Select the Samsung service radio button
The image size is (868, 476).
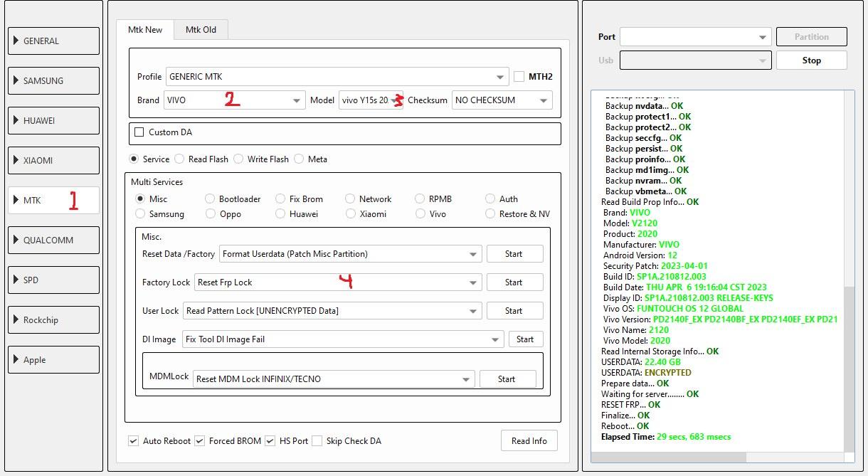tap(140, 213)
